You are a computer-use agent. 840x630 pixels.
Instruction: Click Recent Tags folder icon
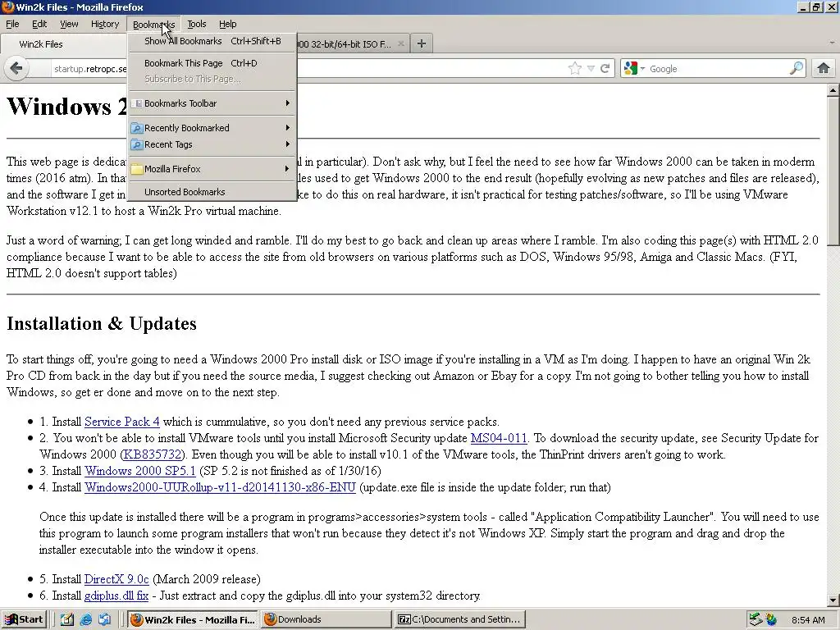point(137,144)
